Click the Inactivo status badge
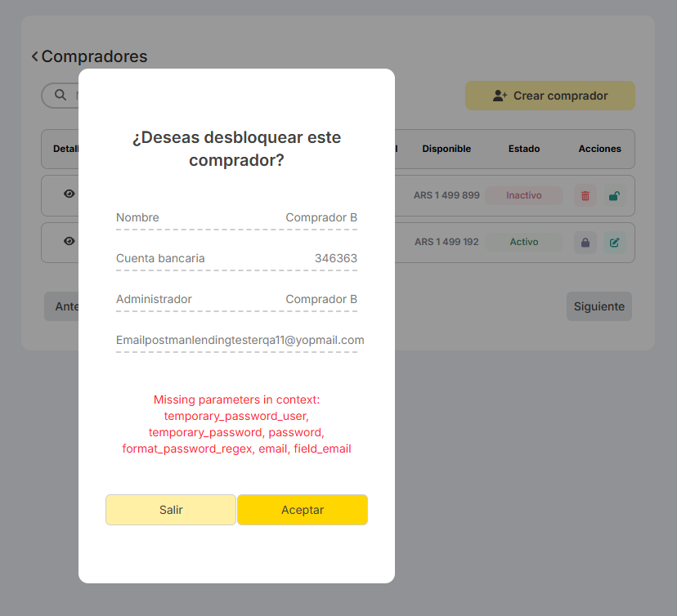 [524, 195]
